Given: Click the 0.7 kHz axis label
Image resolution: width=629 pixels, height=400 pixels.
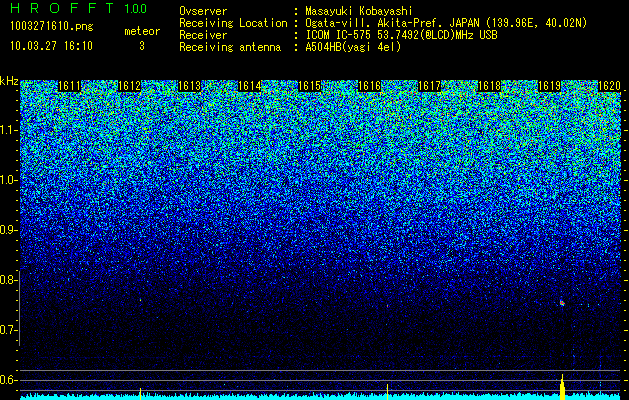Looking at the screenshot, I should point(8,330).
